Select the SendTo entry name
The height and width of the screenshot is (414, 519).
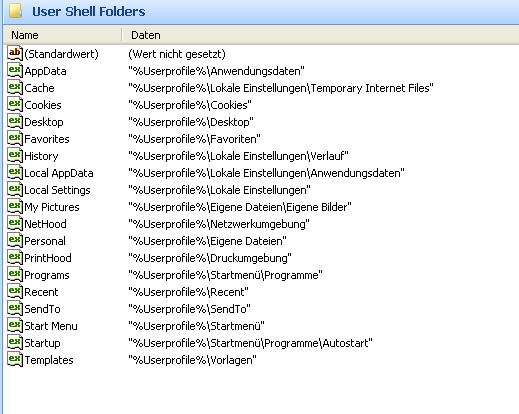coord(42,309)
